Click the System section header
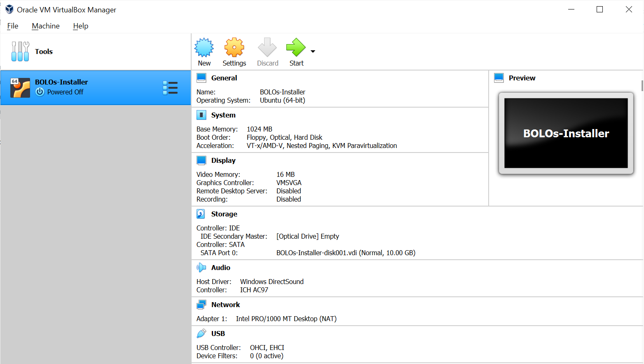644x364 pixels. pos(223,115)
